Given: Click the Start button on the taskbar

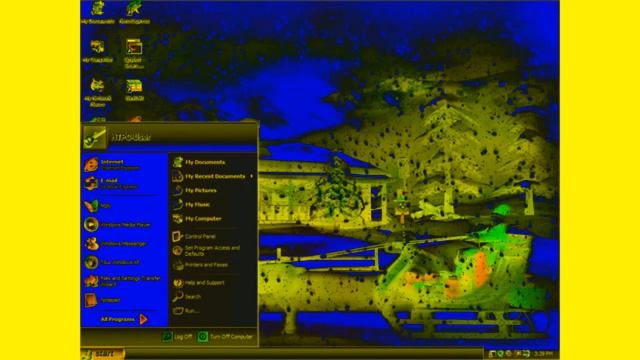Looking at the screenshot, I should tap(102, 354).
